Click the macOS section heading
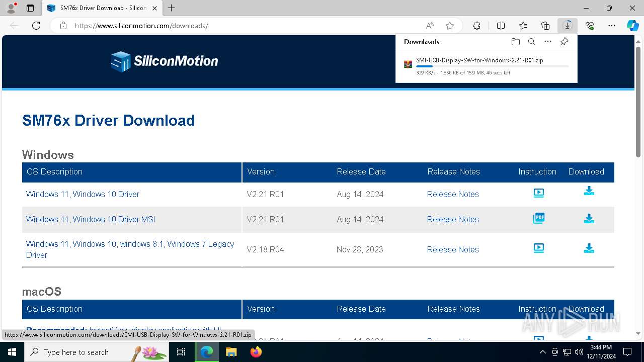The height and width of the screenshot is (362, 644). point(42,292)
